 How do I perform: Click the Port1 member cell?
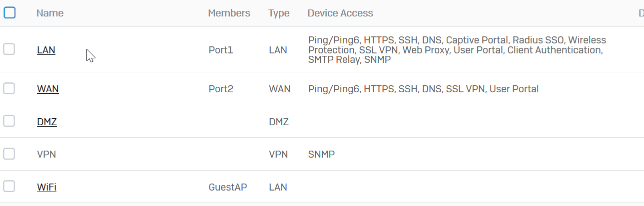(x=221, y=50)
